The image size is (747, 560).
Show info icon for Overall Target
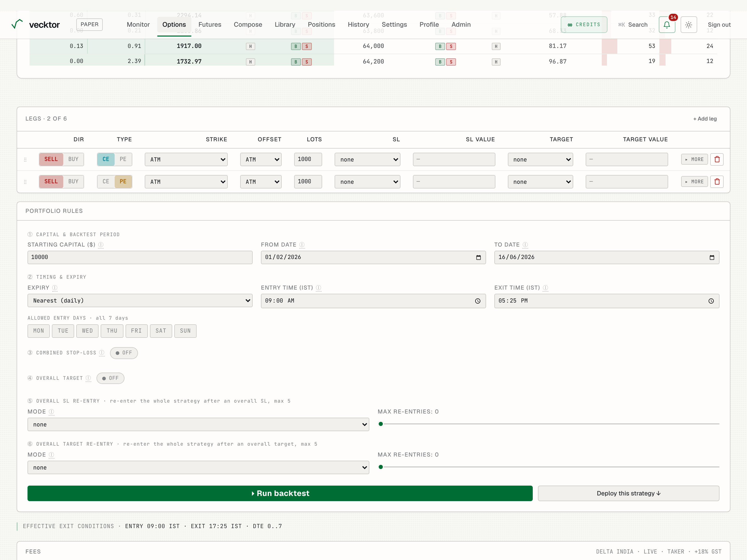click(x=88, y=378)
